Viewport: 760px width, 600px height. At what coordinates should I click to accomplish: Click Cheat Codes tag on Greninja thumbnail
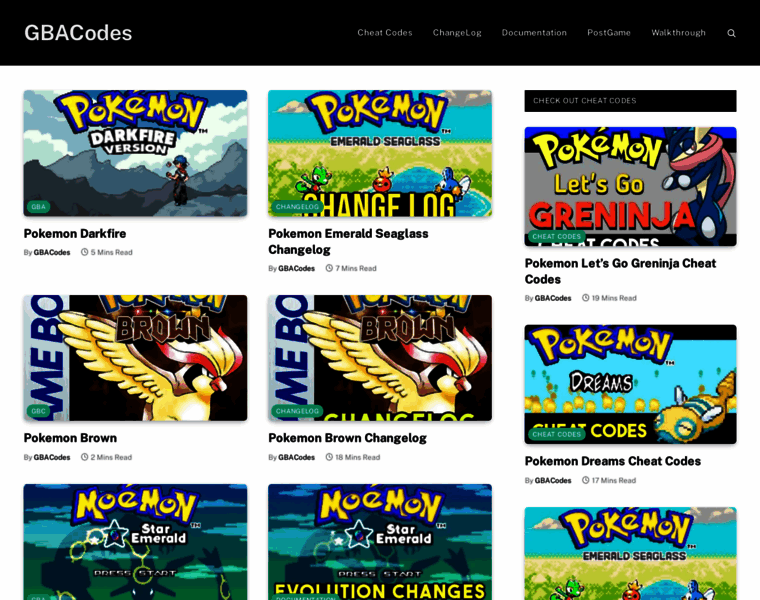[x=556, y=237]
